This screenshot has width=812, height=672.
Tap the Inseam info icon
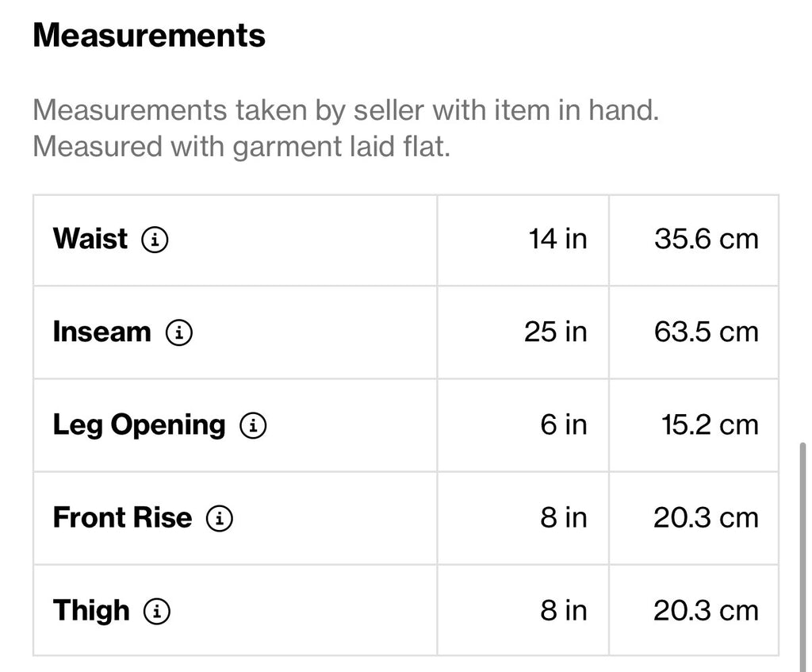coord(178,332)
